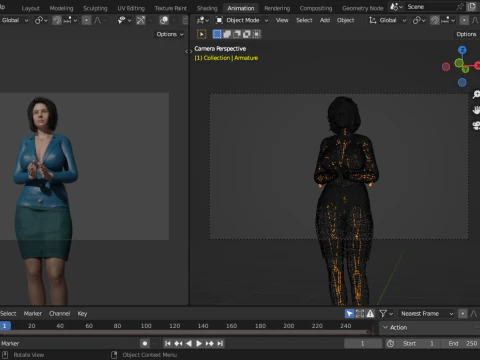Viewport: 480px width, 360px height.
Task: Open the timeline Marker menu
Action: [x=33, y=314]
